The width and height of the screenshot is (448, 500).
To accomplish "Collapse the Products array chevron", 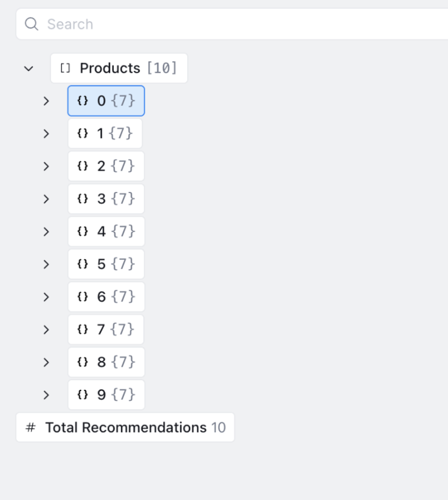I will [x=28, y=68].
